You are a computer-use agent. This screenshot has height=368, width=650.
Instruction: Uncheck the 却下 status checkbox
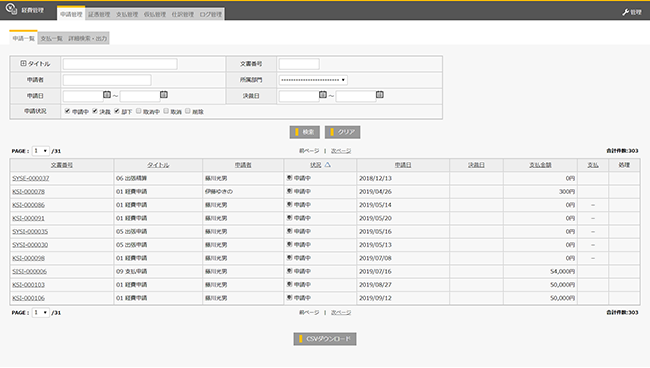[x=117, y=111]
